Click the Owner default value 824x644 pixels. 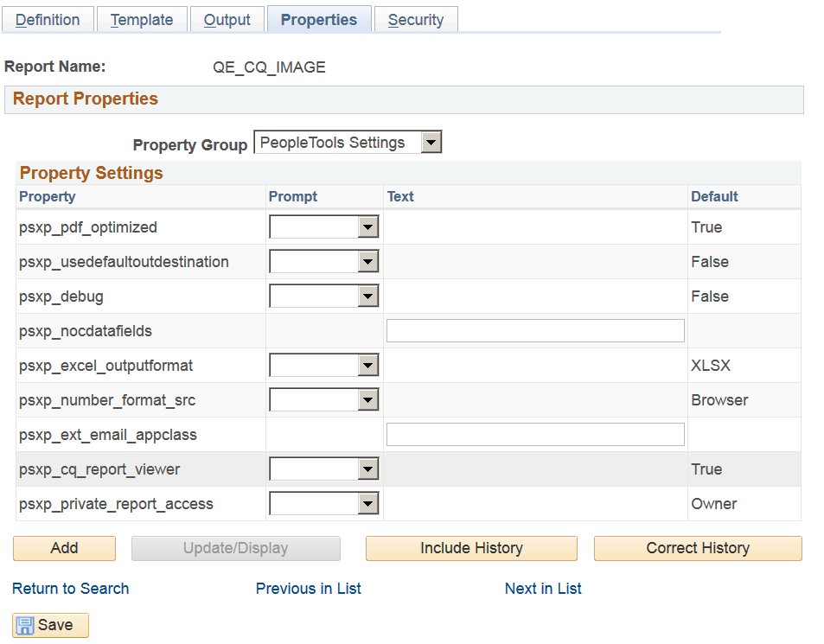tap(714, 504)
